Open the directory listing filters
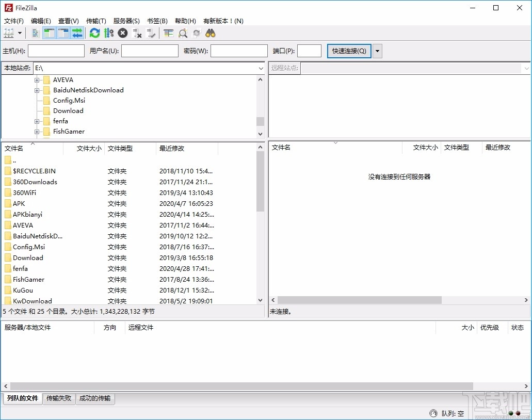The width and height of the screenshot is (532, 420). coord(168,33)
